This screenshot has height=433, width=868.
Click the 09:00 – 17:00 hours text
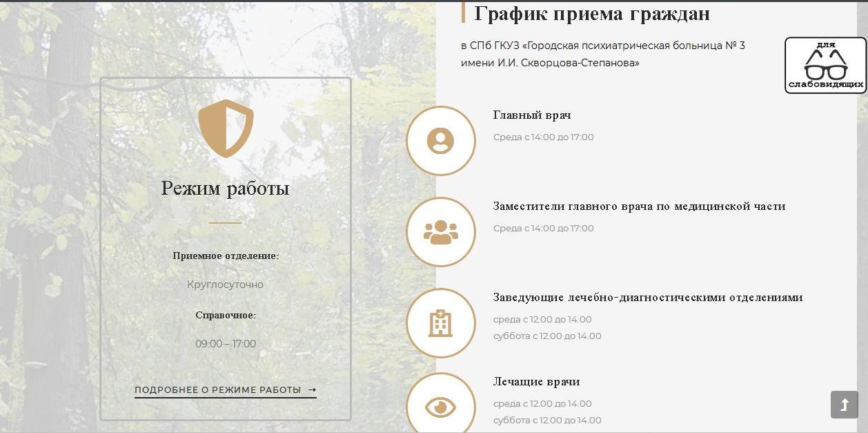(x=226, y=344)
